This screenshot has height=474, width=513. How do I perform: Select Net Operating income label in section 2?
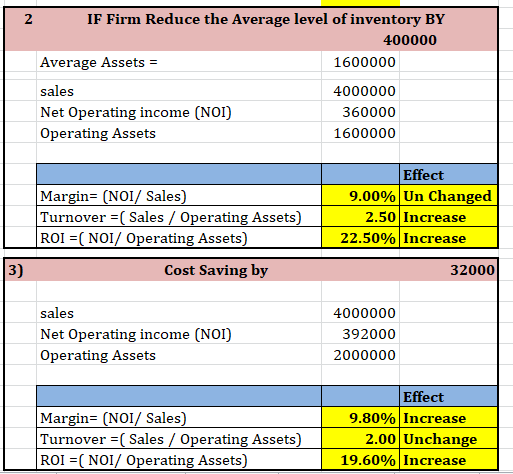pyautogui.click(x=136, y=112)
